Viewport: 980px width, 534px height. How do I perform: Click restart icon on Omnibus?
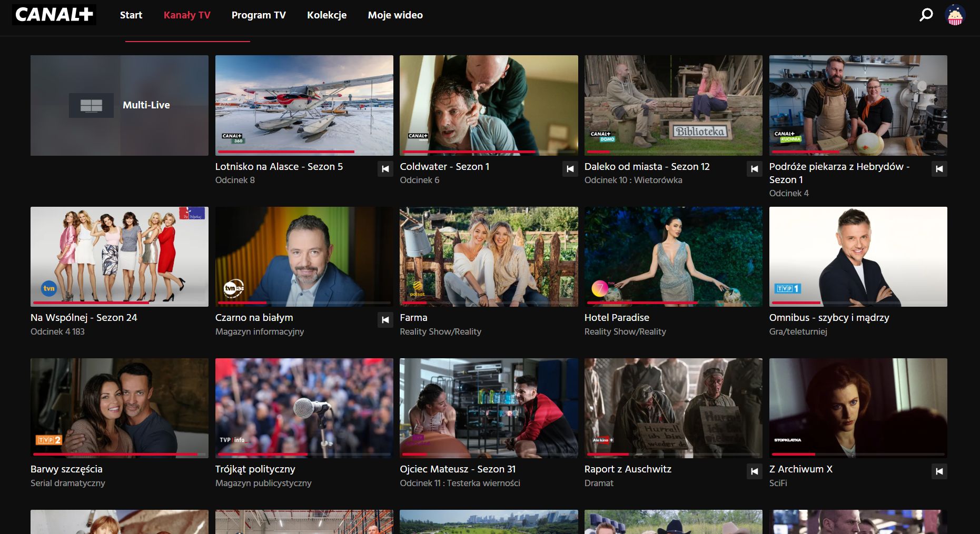tap(939, 320)
